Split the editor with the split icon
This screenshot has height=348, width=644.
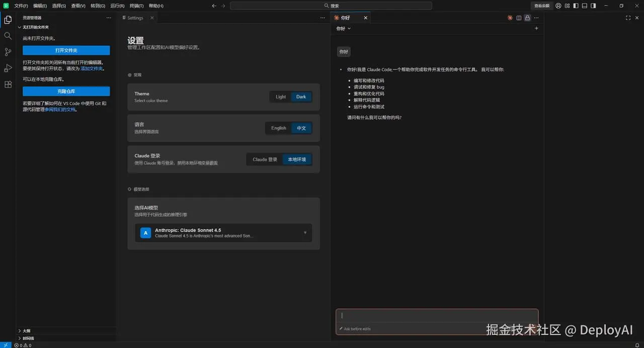519,18
